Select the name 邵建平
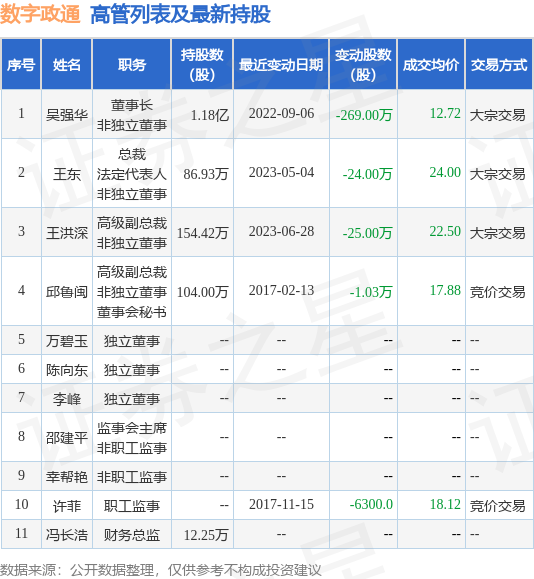The height and width of the screenshot is (579, 534). click(x=67, y=438)
